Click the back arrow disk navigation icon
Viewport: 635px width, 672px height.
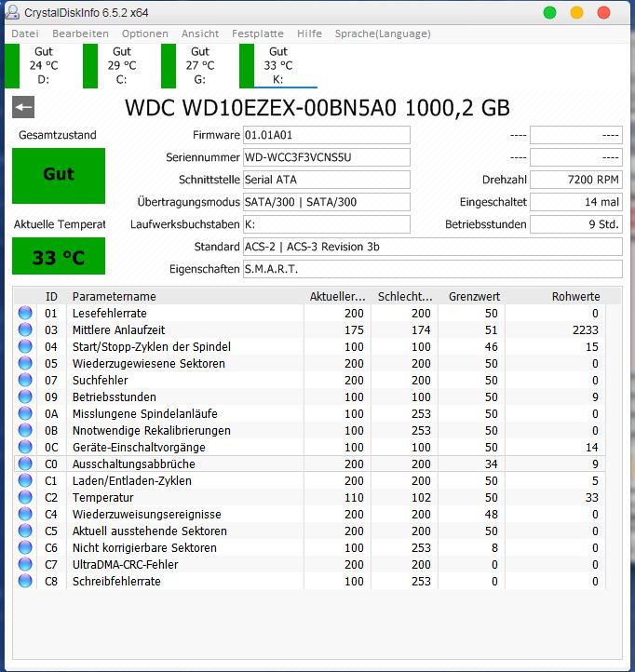23,107
